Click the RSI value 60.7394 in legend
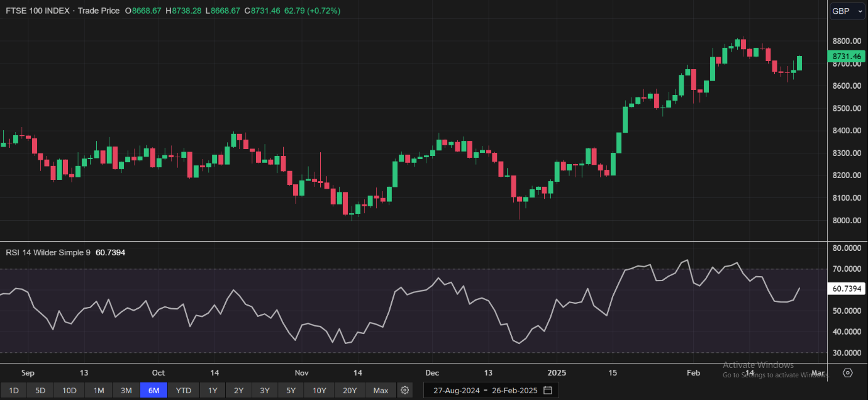Screen dimensions: 868x400 pos(110,252)
